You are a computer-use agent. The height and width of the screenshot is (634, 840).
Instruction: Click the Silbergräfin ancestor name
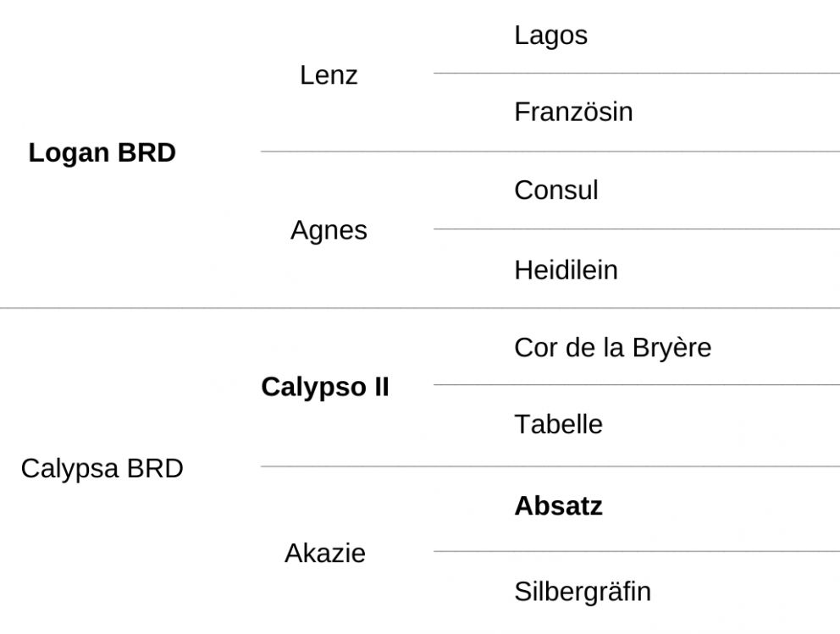[583, 593]
